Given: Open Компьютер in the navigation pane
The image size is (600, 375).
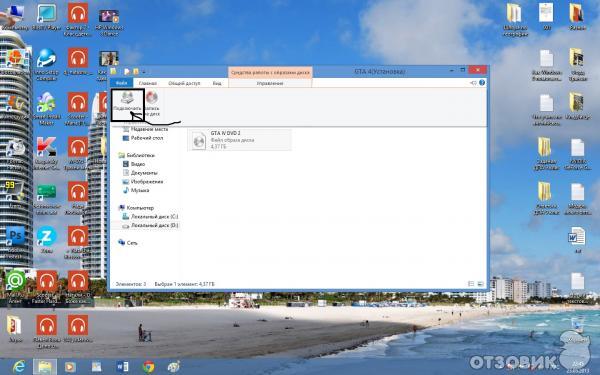Looking at the screenshot, I should click(136, 208).
